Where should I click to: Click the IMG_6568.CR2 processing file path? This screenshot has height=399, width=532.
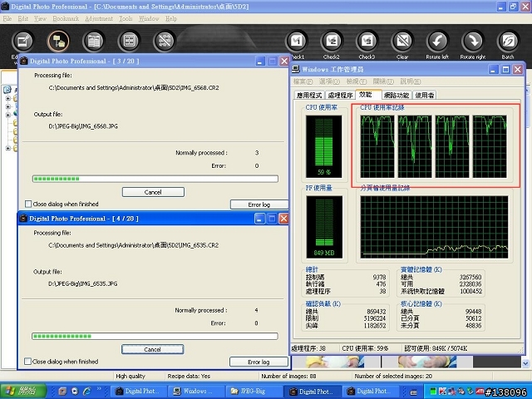(134, 88)
